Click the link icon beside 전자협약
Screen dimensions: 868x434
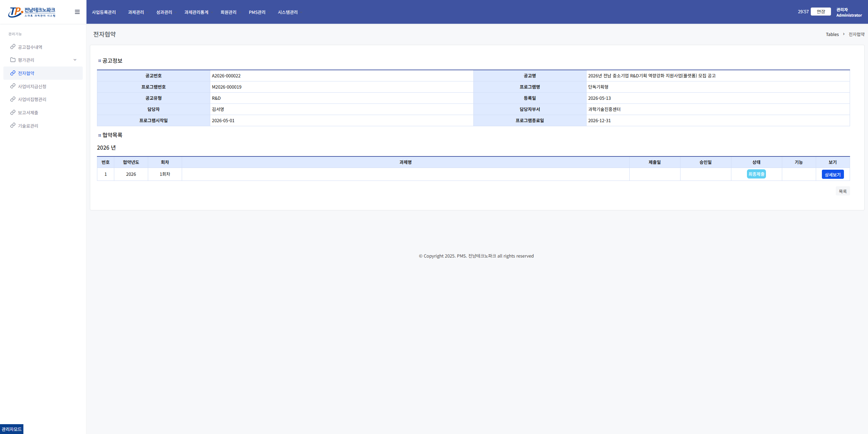(x=13, y=73)
